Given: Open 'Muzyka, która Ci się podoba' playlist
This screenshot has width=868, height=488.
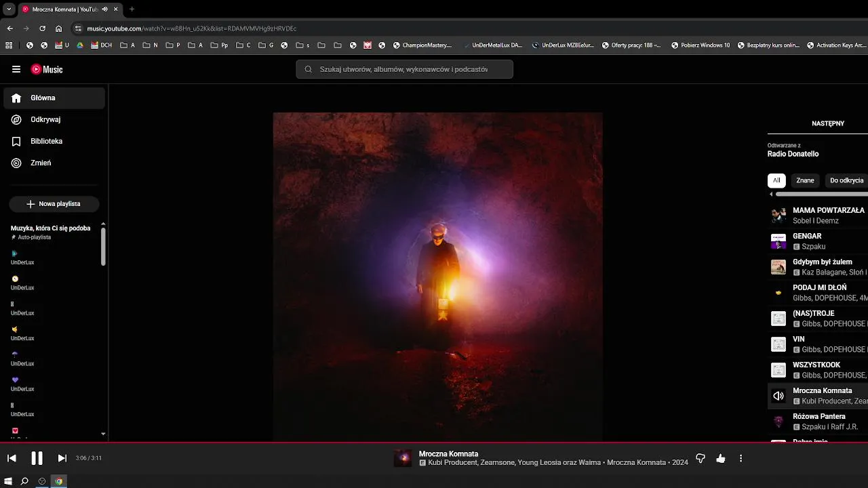Looking at the screenshot, I should coord(51,232).
